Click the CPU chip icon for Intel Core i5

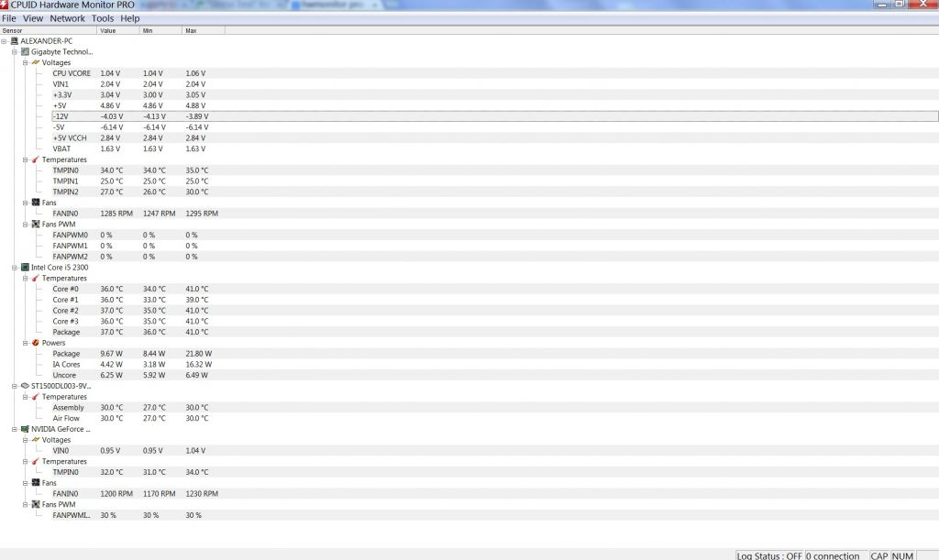(25, 268)
